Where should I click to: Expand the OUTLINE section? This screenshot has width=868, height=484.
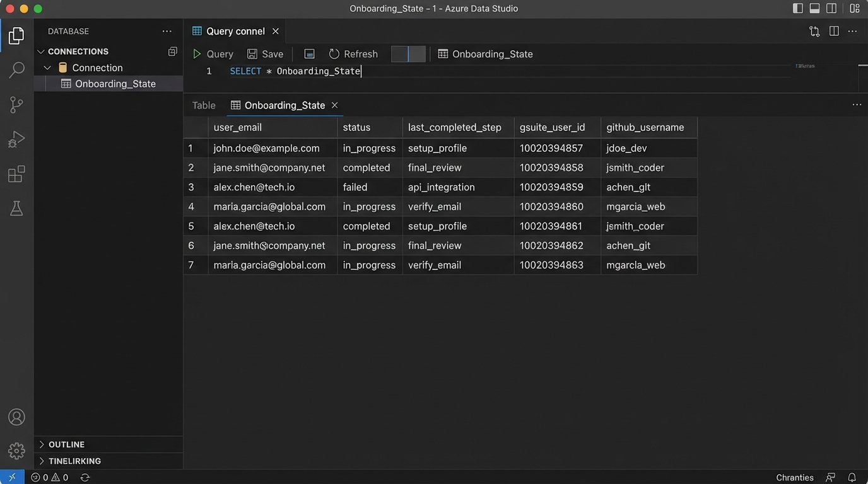click(42, 444)
